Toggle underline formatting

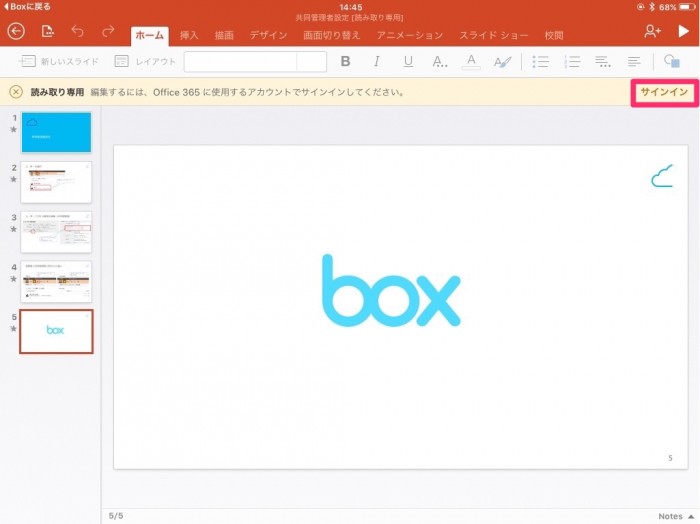point(408,62)
